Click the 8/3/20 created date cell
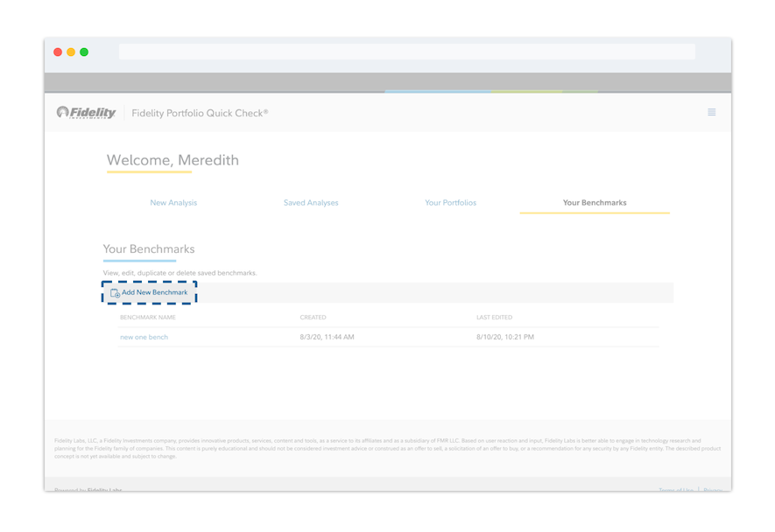775x532 pixels. [x=327, y=337]
